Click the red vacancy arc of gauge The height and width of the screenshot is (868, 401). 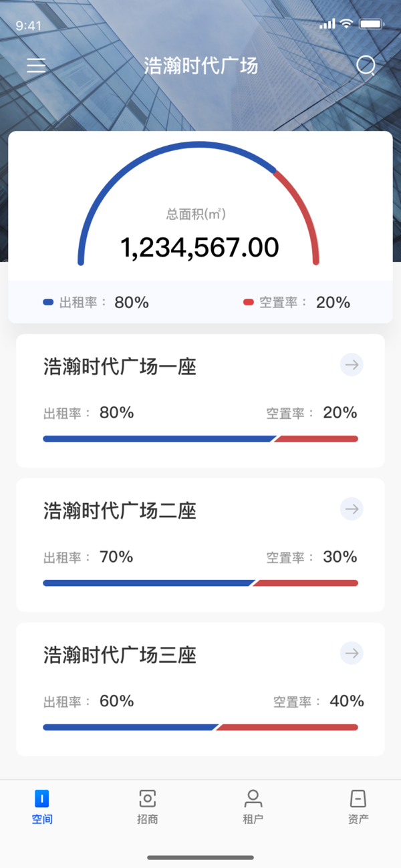305,207
